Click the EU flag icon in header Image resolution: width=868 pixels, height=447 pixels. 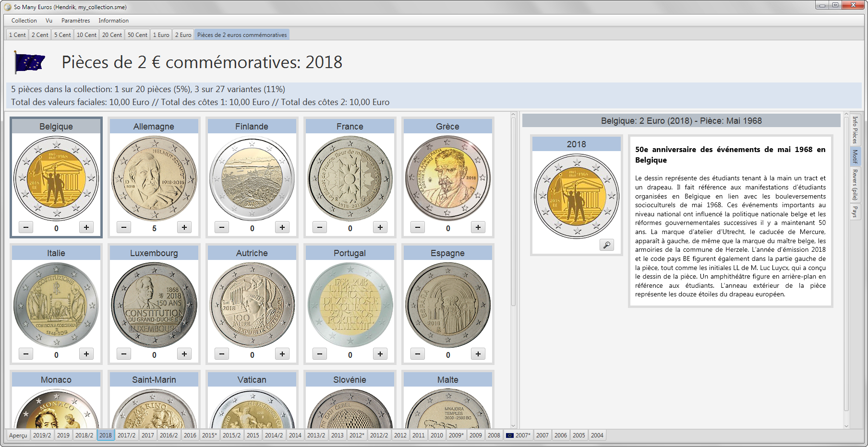tap(30, 62)
